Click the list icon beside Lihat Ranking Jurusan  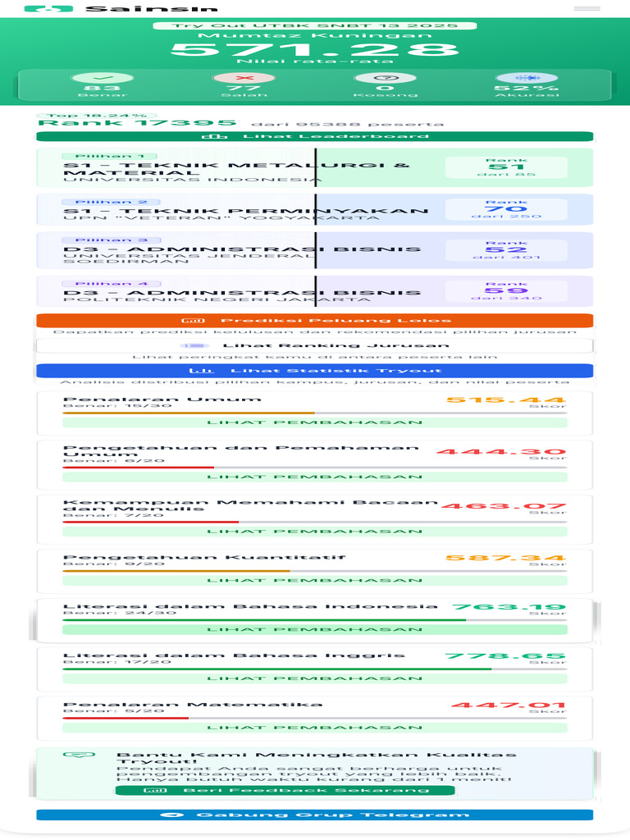click(x=194, y=345)
